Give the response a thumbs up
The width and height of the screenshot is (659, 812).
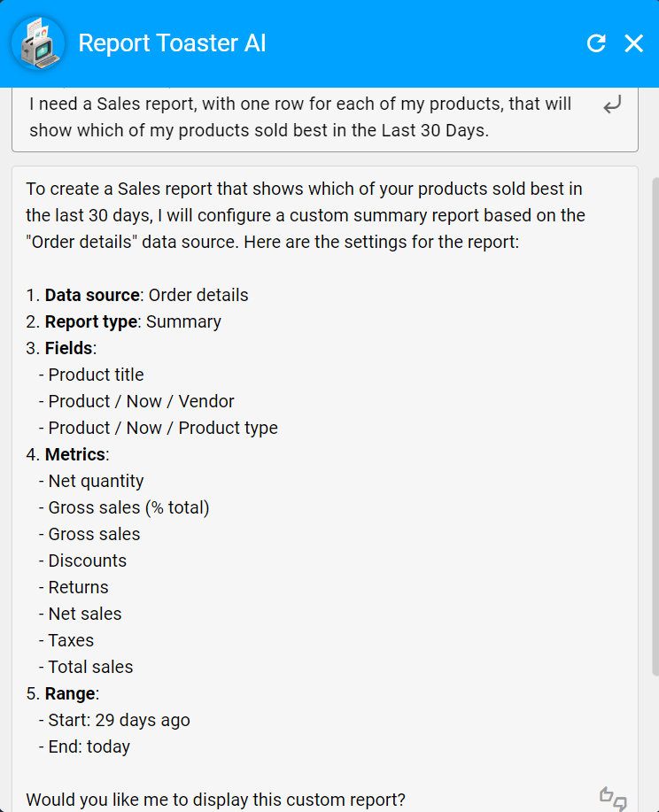click(607, 794)
